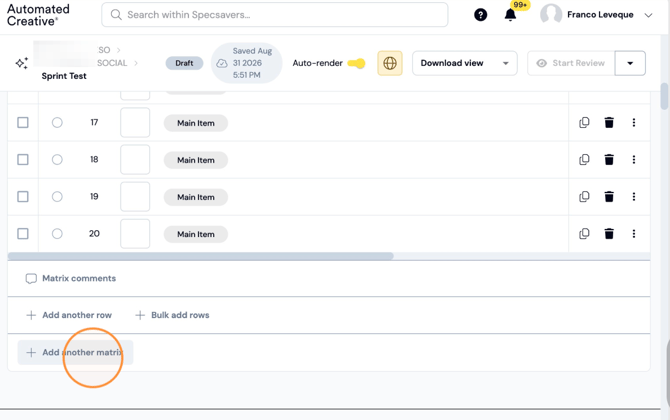
Task: Click the thumbnail box in row 19
Action: point(135,197)
